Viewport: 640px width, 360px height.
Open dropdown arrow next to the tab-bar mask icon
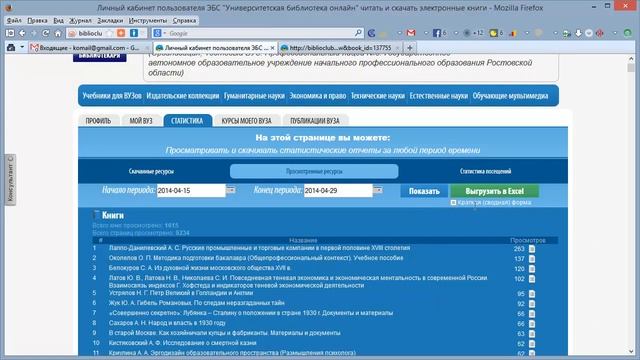(22, 48)
